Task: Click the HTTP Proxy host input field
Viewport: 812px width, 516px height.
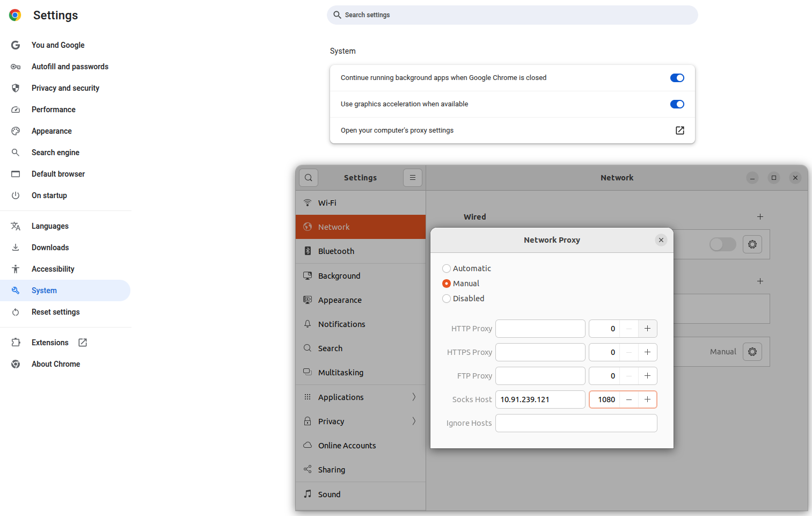Action: pos(540,329)
